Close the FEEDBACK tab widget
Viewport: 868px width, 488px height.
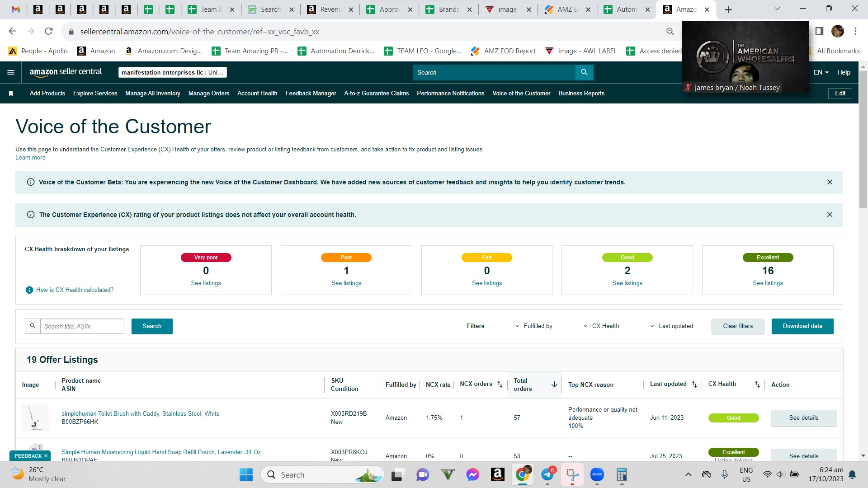click(46, 456)
